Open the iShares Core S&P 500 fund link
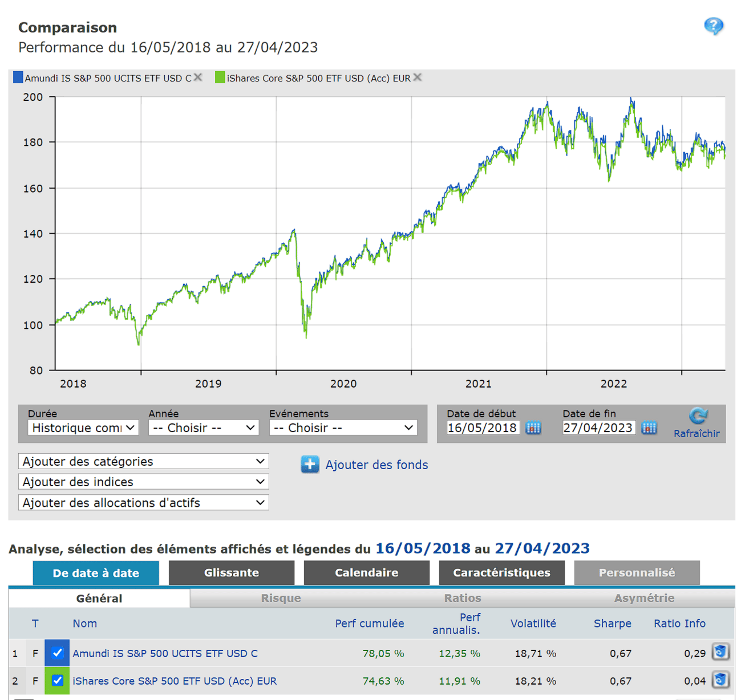 point(175,680)
